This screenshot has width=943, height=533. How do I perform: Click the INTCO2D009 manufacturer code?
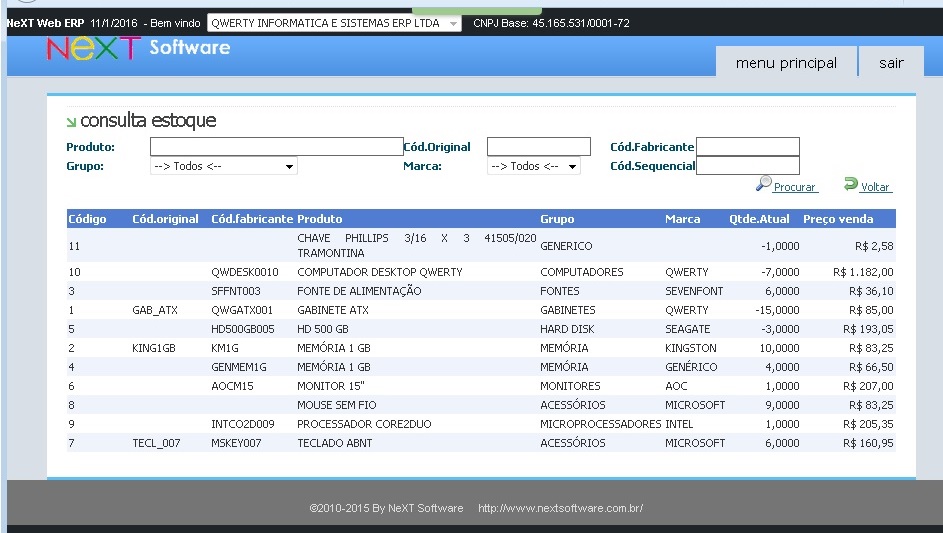pyautogui.click(x=242, y=424)
